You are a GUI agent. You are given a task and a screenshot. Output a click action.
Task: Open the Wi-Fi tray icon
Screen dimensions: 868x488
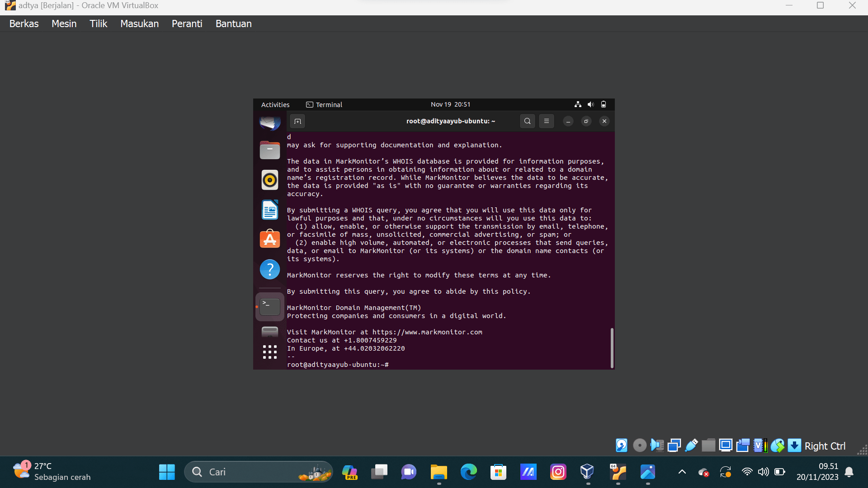pos(747,472)
